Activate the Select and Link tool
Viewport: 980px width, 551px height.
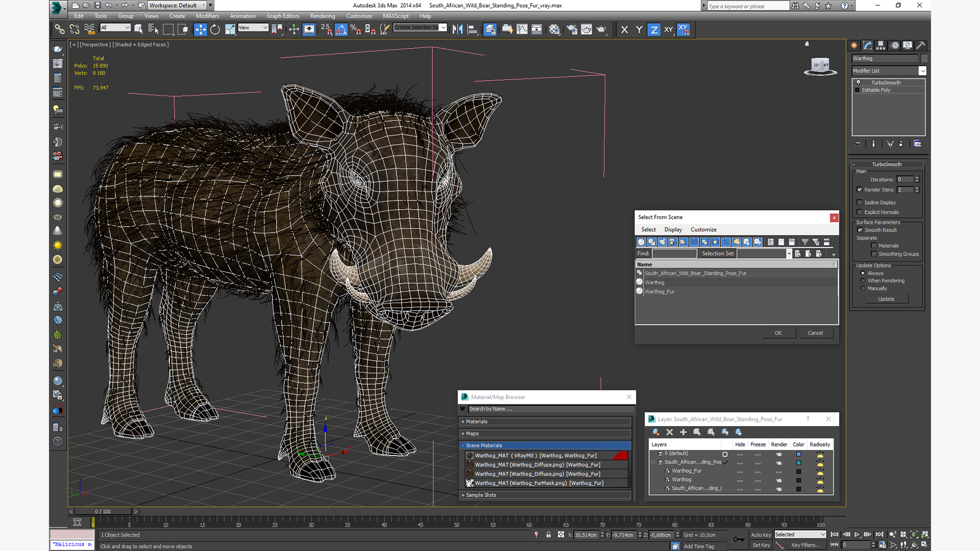(60, 29)
